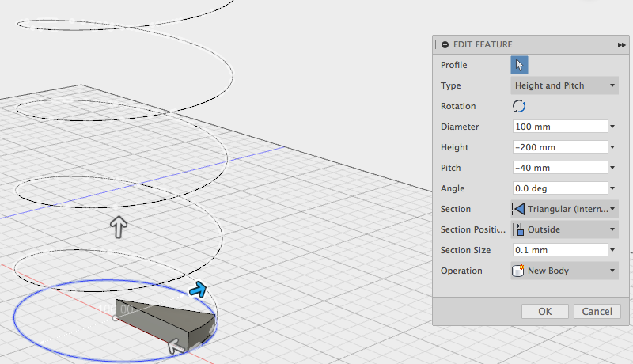The height and width of the screenshot is (364, 633).
Task: Click the upward height arrow manipulator
Action: coord(119,226)
